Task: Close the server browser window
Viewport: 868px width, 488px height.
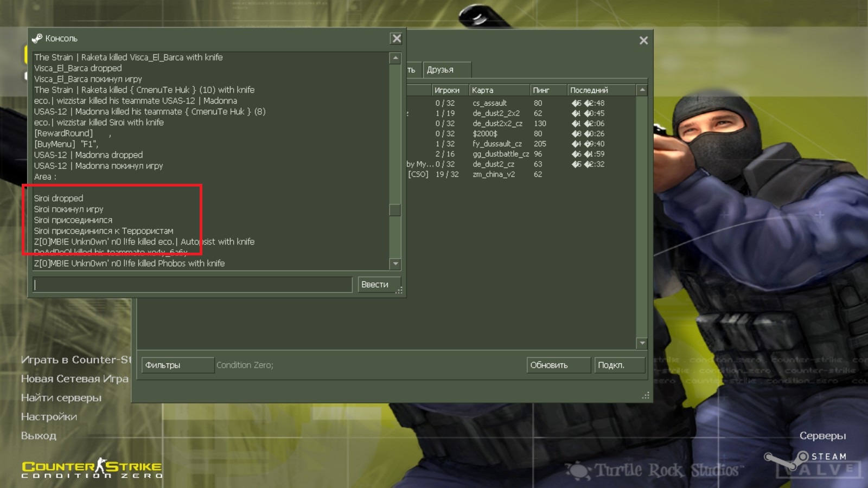Action: [x=643, y=41]
